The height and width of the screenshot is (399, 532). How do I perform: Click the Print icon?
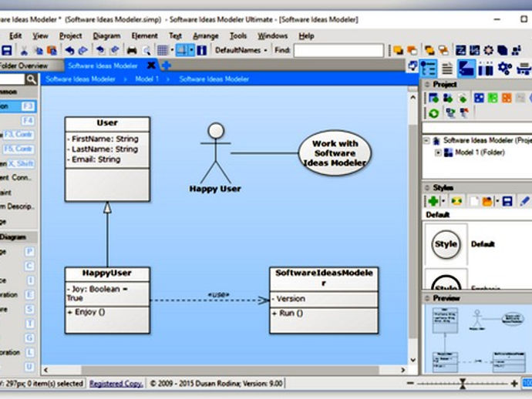point(132,51)
